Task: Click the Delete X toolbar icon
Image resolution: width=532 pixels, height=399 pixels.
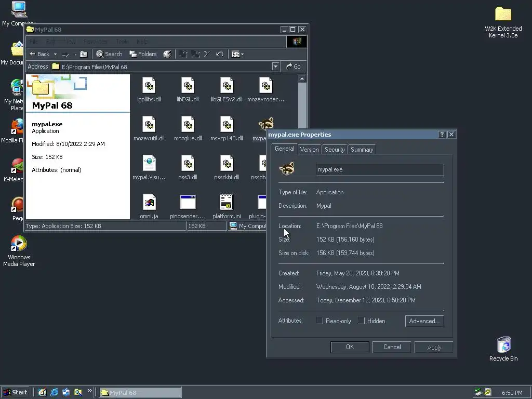Action: tap(207, 54)
